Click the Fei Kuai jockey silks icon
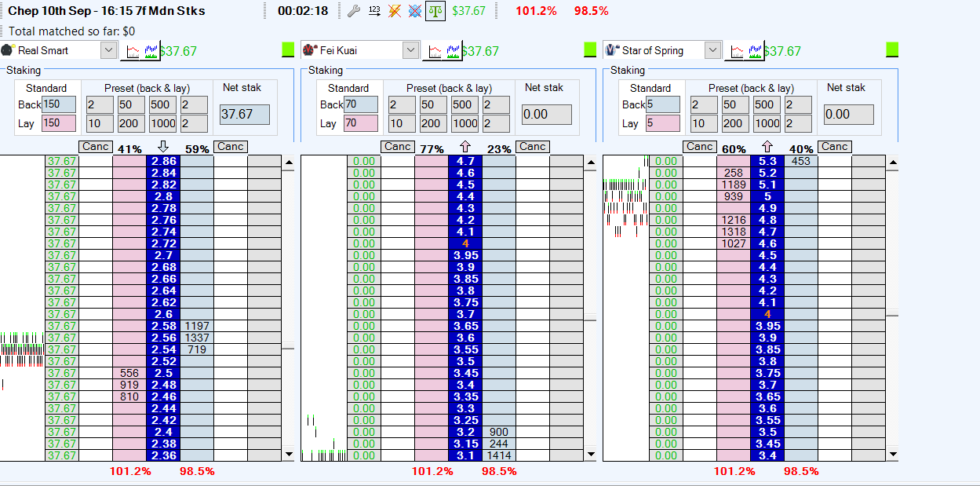This screenshot has height=486, width=980. point(309,50)
